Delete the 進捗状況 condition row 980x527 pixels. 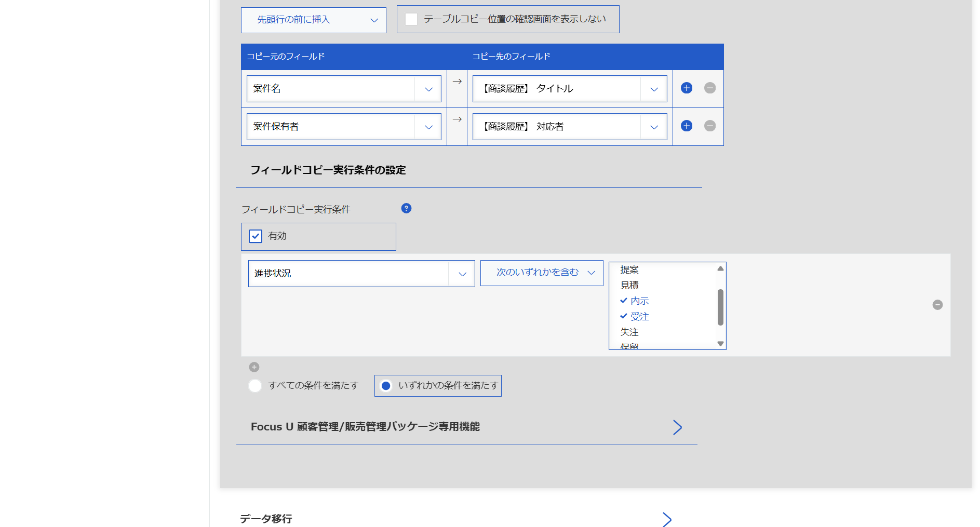(937, 305)
